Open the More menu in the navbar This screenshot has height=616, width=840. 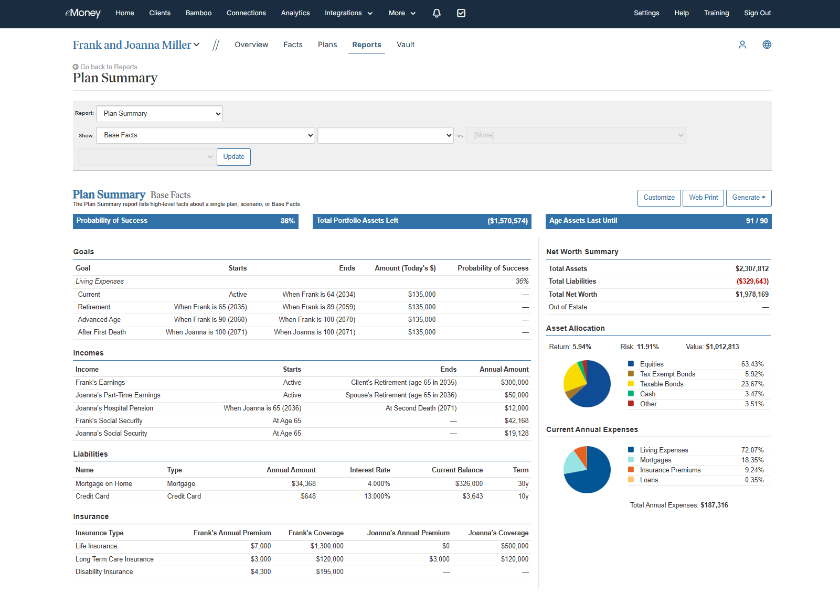coord(402,13)
